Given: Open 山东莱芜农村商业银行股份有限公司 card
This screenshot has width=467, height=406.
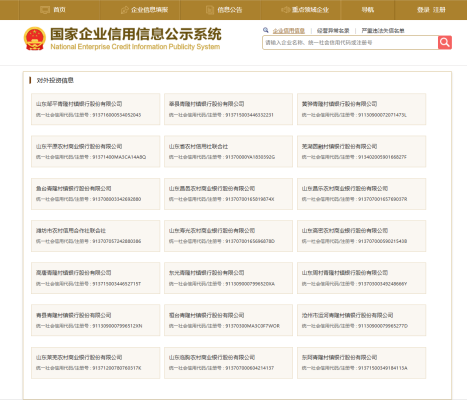Looking at the screenshot, I should [x=96, y=363].
